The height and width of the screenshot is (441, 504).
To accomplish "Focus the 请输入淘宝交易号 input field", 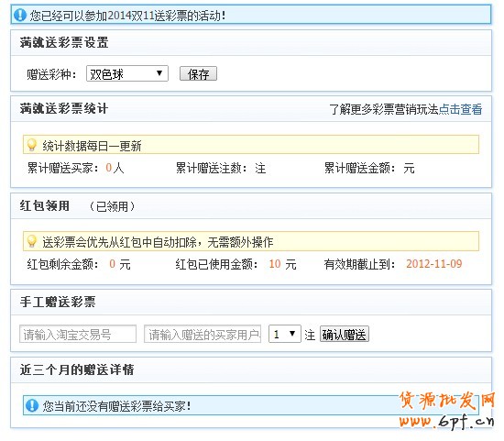I will (x=78, y=335).
